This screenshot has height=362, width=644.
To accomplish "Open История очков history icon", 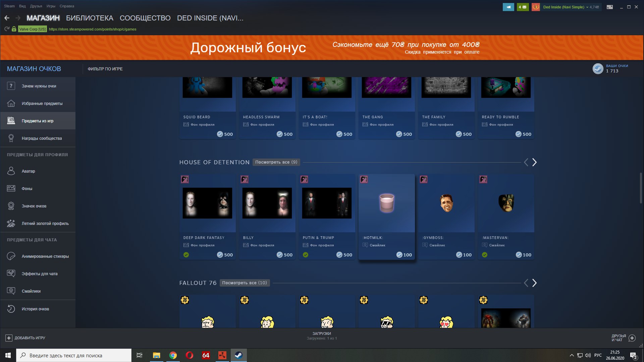I will click(11, 309).
